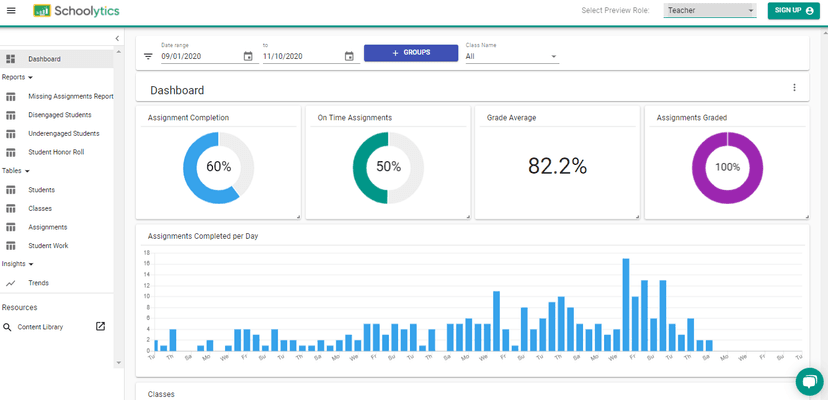
Task: Click the SIGN UP button
Action: point(794,10)
